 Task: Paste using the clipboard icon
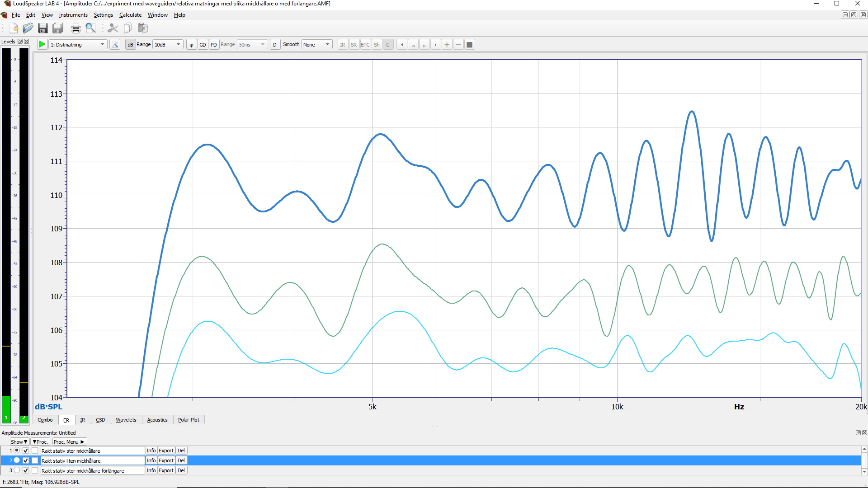[143, 28]
